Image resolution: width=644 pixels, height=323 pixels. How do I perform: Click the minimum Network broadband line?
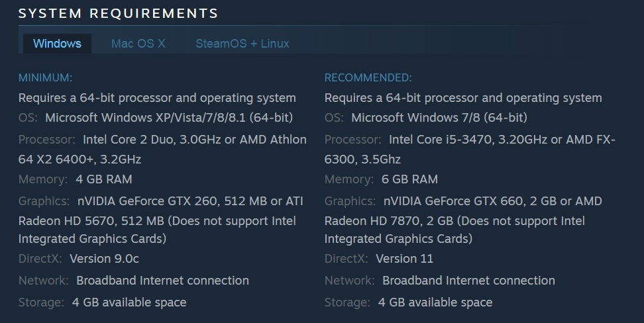pos(162,280)
